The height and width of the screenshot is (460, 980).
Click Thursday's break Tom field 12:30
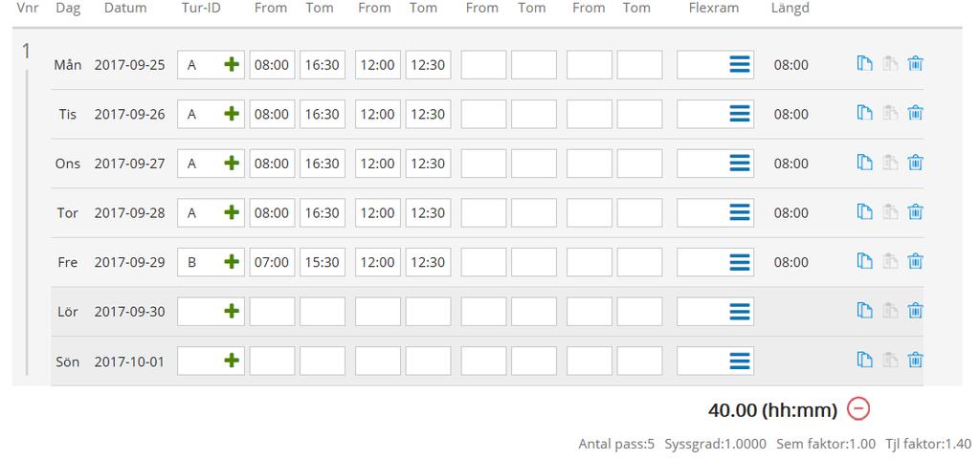coord(428,213)
